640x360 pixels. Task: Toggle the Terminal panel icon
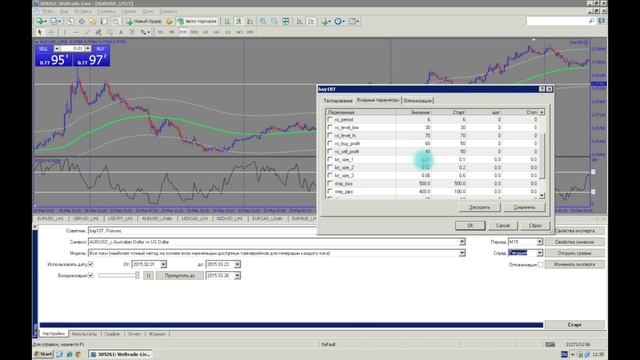pyautogui.click(x=104, y=21)
